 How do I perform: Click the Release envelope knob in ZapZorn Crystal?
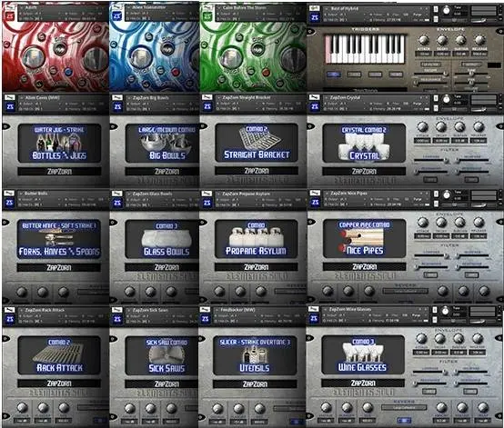pos(479,127)
